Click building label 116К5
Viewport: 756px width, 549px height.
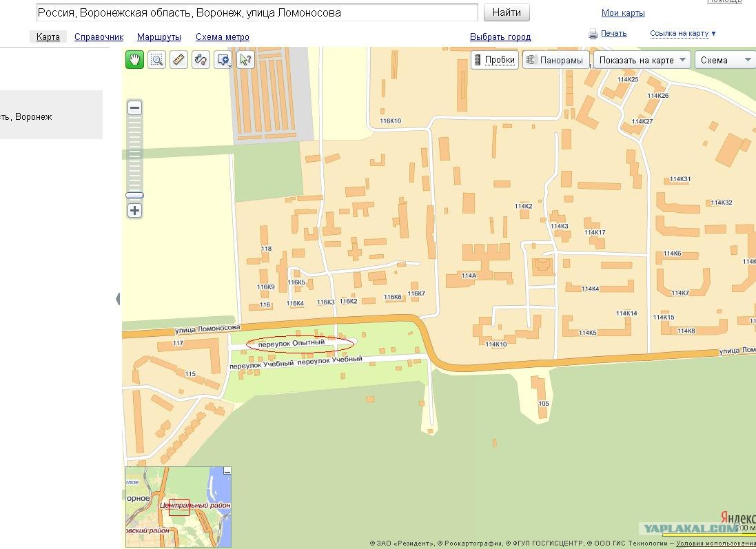click(x=296, y=282)
